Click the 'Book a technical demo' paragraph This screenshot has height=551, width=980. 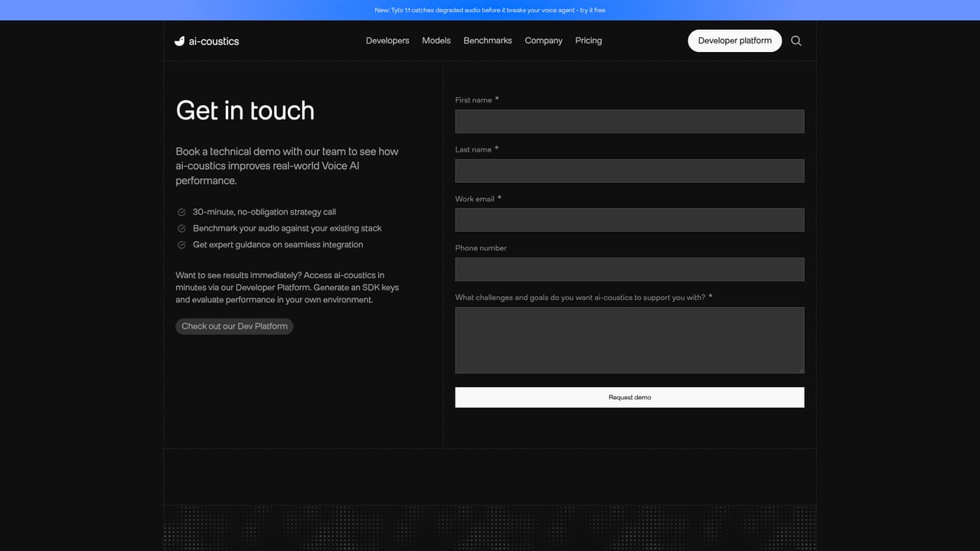287,166
